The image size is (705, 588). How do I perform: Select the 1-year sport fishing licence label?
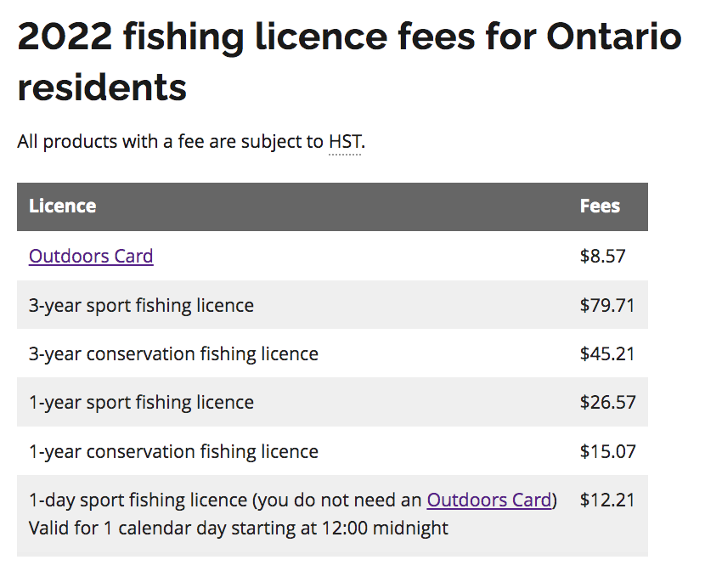pyautogui.click(x=141, y=402)
